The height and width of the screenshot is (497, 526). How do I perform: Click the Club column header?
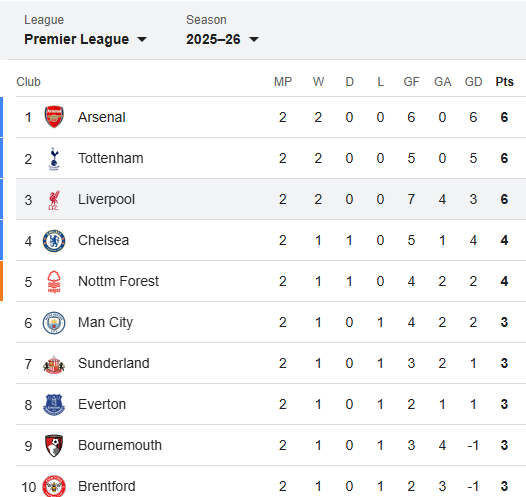[x=29, y=81]
